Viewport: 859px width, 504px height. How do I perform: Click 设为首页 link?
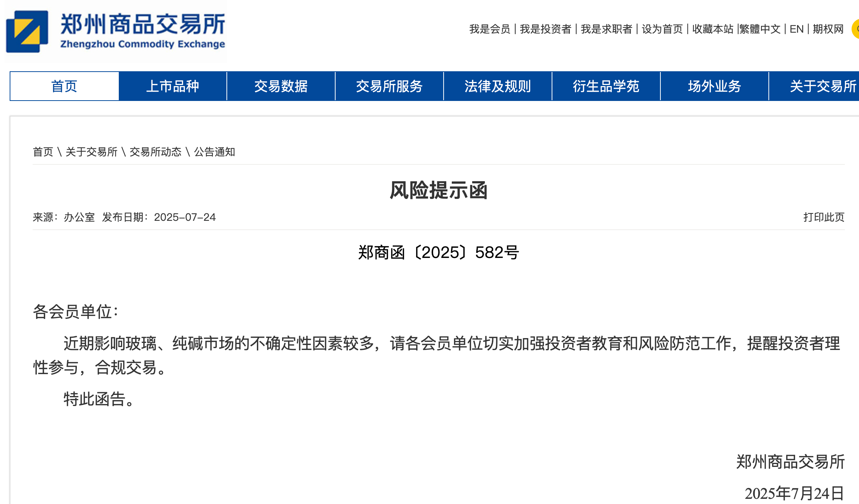click(x=662, y=29)
